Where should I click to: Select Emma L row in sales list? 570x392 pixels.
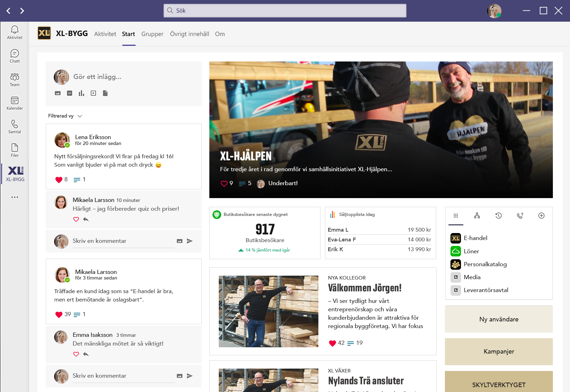[x=380, y=230]
